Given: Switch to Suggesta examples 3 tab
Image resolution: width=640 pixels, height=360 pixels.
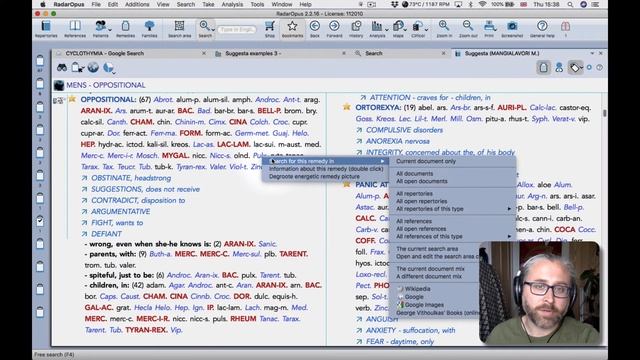Looking at the screenshot, I should point(253,53).
